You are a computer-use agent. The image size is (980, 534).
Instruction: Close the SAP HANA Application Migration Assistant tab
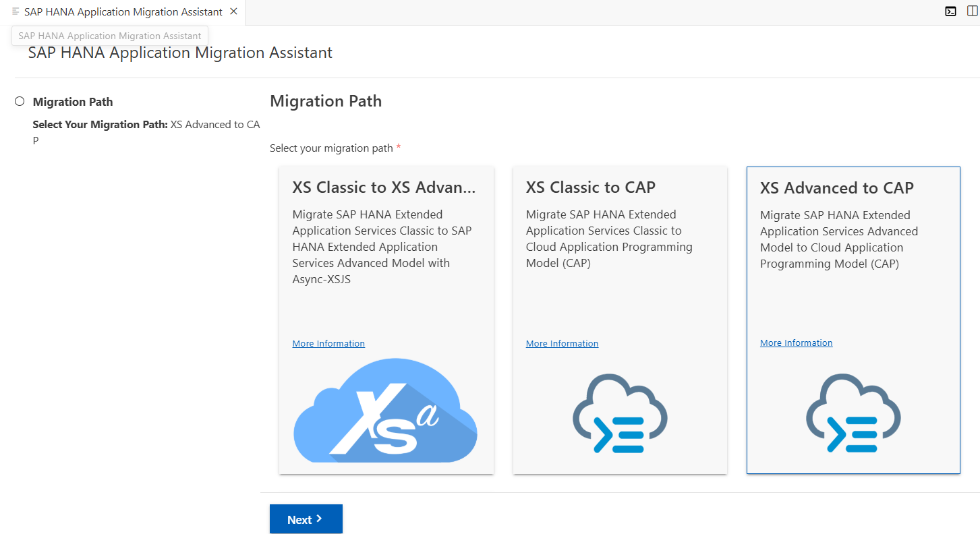coord(233,11)
